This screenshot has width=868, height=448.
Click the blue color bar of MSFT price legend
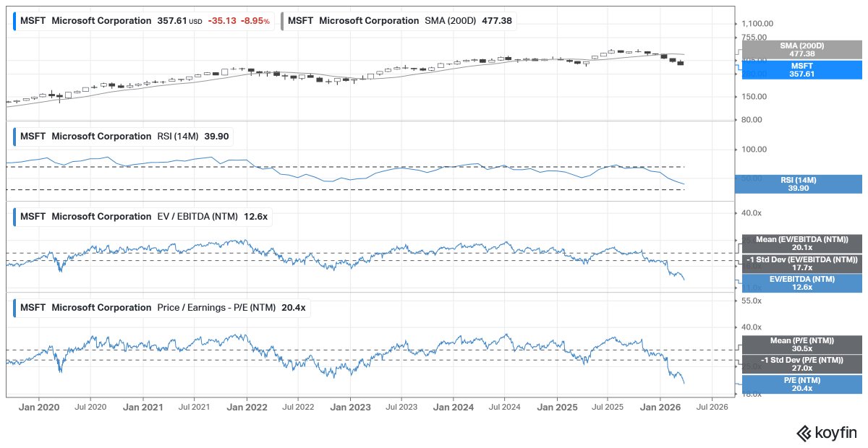click(x=14, y=21)
